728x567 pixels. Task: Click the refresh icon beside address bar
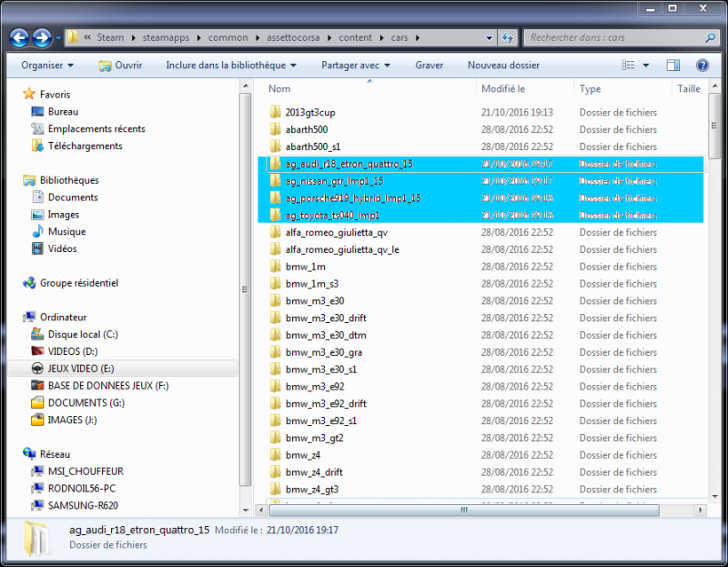click(508, 37)
